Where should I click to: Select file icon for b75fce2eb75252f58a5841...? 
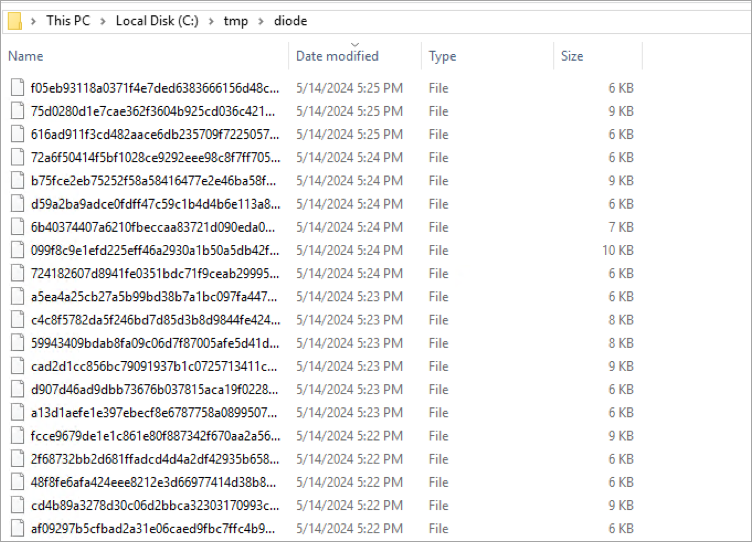point(18,180)
